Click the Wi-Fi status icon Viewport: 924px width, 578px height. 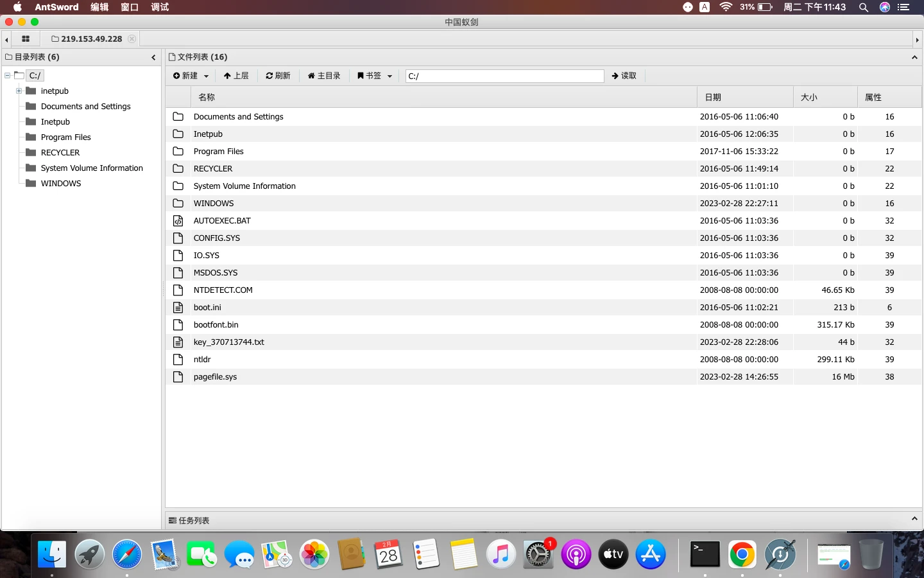click(726, 7)
